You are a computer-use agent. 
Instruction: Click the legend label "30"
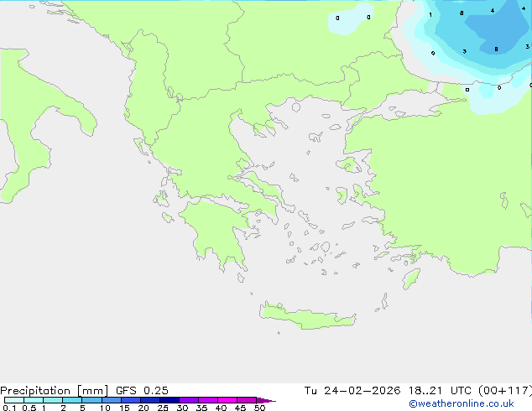[182, 408]
